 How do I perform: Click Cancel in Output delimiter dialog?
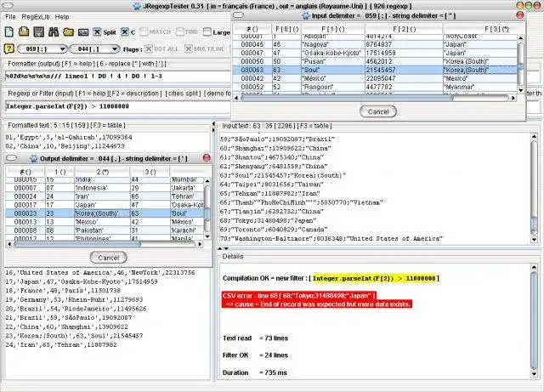click(x=108, y=258)
